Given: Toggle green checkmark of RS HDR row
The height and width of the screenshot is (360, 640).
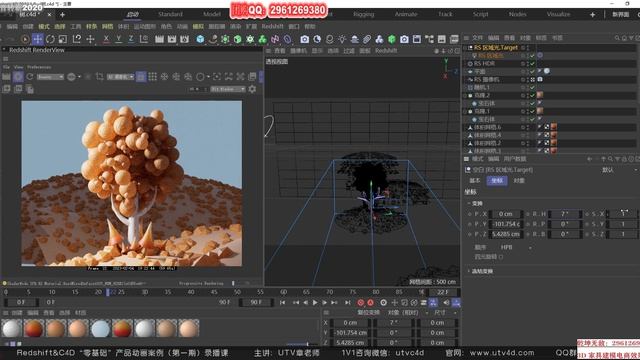Looking at the screenshot, I should [532, 64].
